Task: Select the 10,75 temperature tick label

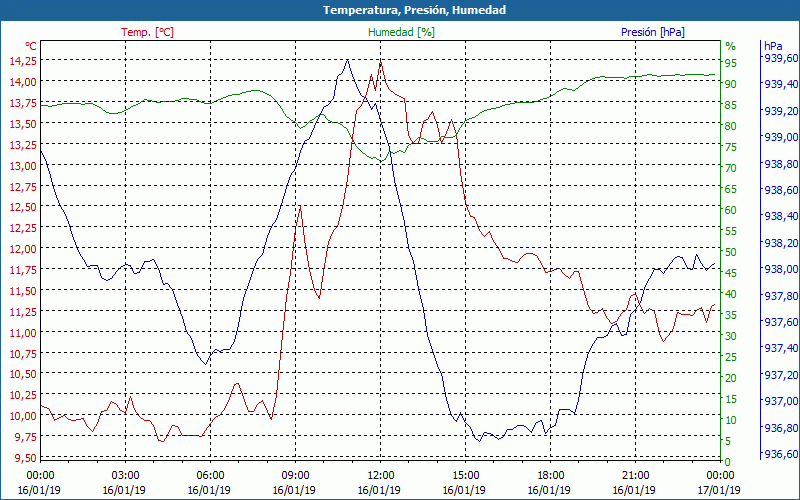Action: click(x=23, y=353)
